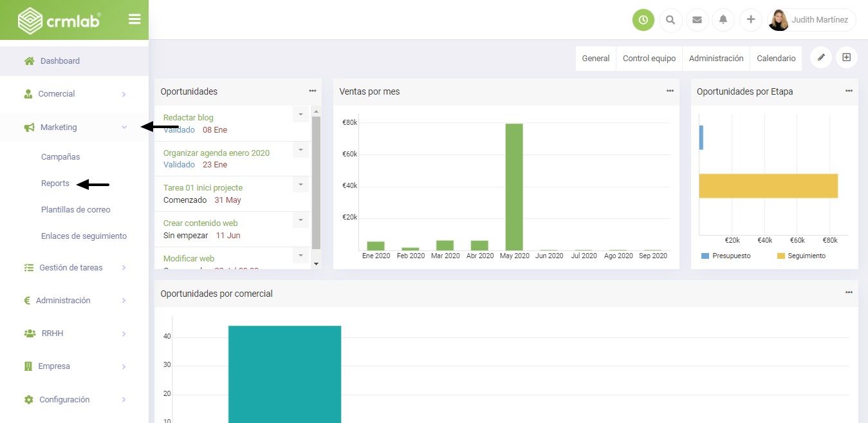This screenshot has width=868, height=423.
Task: Click the crmlab logo
Action: (x=59, y=20)
